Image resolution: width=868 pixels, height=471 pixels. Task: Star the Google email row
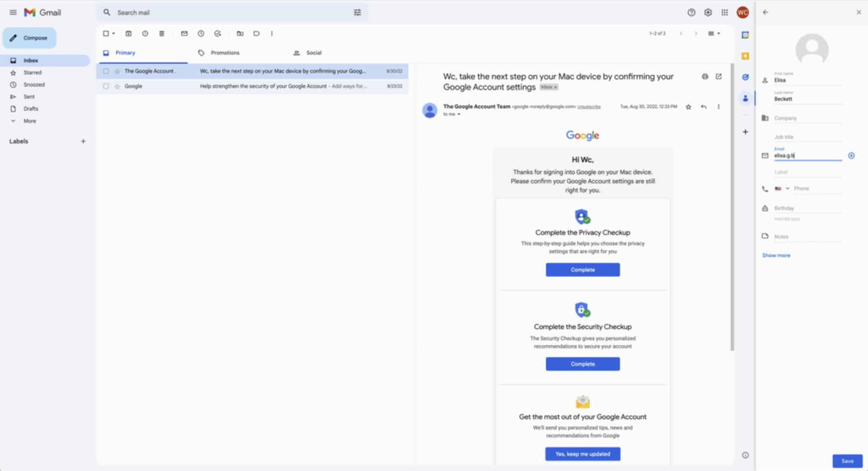point(117,86)
